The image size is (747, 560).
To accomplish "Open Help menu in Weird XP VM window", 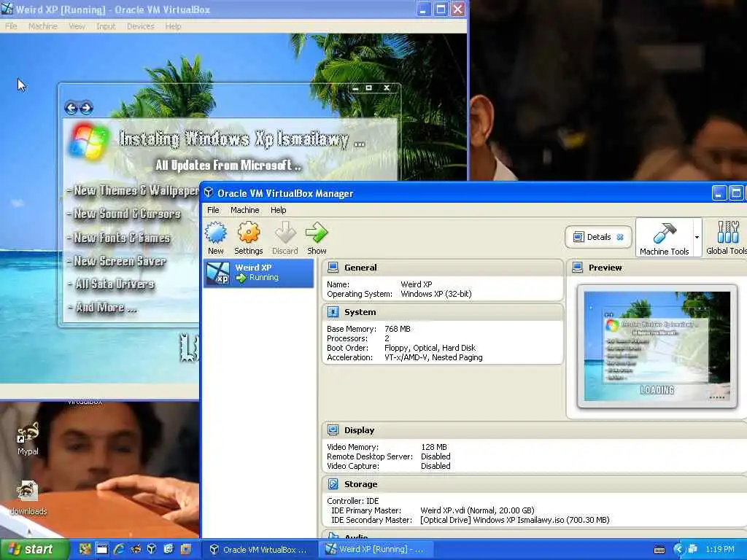I will pos(174,26).
